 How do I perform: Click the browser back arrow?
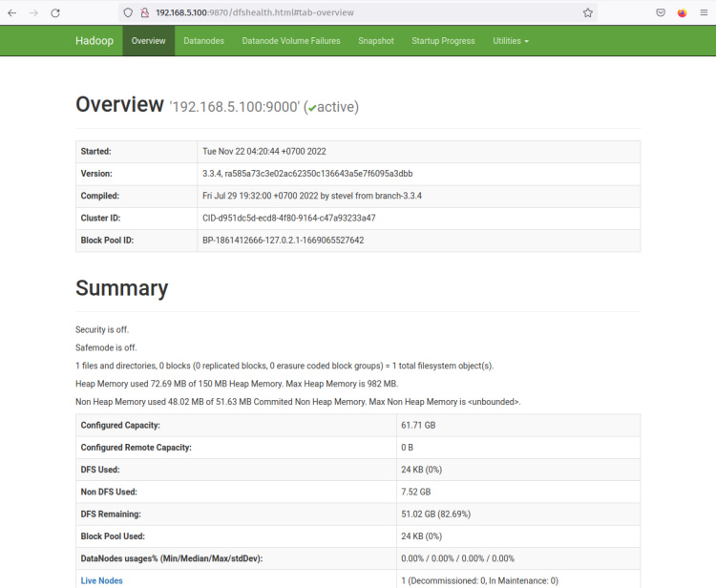point(11,13)
